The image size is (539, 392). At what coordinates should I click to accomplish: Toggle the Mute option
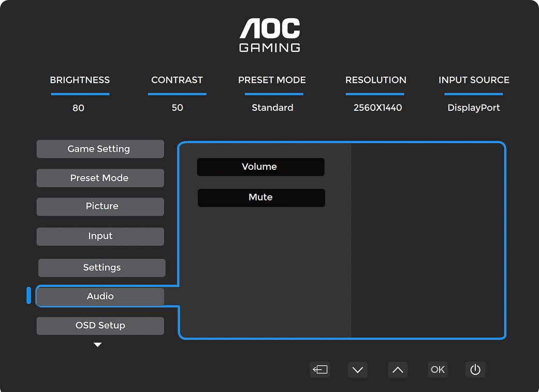pyautogui.click(x=261, y=198)
